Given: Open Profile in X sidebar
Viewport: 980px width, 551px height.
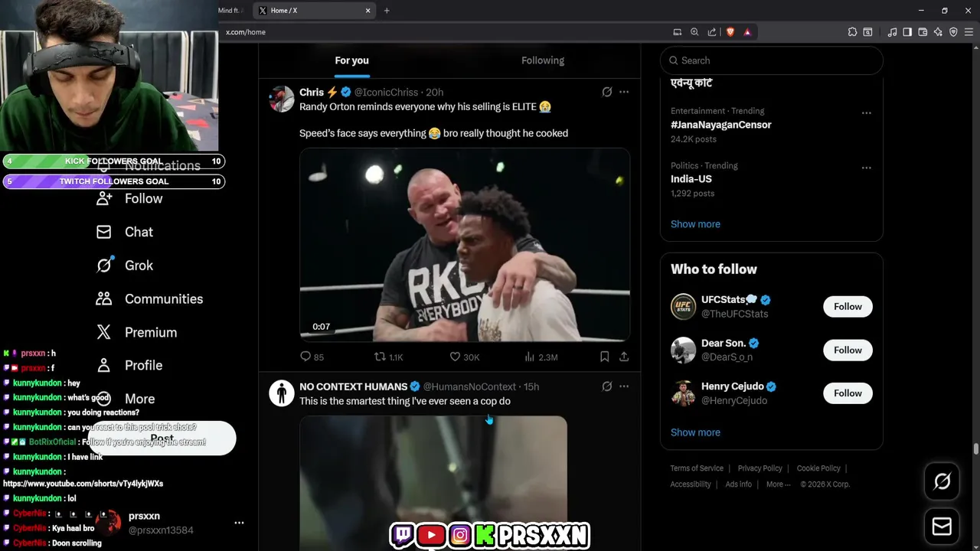Looking at the screenshot, I should (129, 365).
